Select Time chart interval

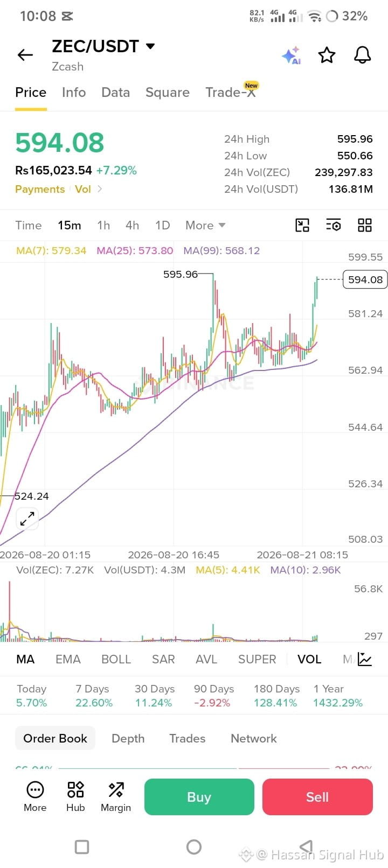[x=29, y=225]
